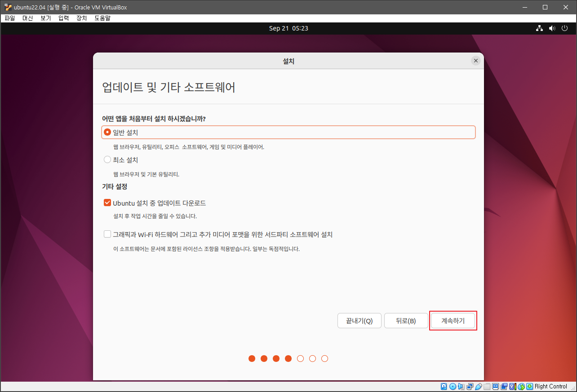Viewport: 577px width, 392px height.
Task: Maximize the VirtualBox window
Action: tap(545, 7)
